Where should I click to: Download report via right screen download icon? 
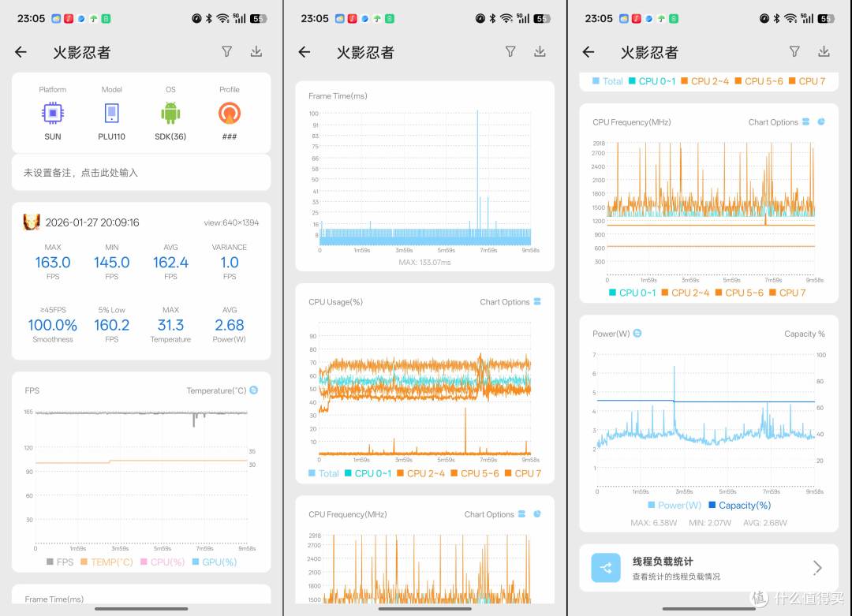click(x=824, y=51)
